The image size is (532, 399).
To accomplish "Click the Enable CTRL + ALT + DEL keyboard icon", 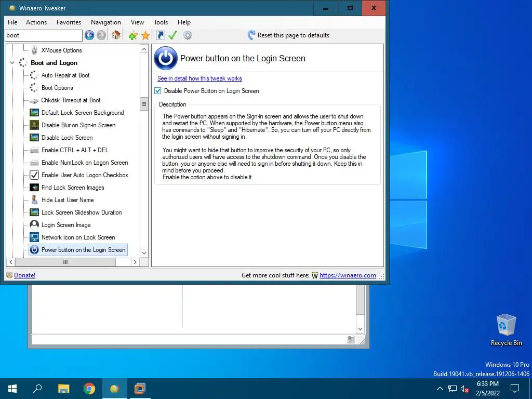I will (x=34, y=150).
